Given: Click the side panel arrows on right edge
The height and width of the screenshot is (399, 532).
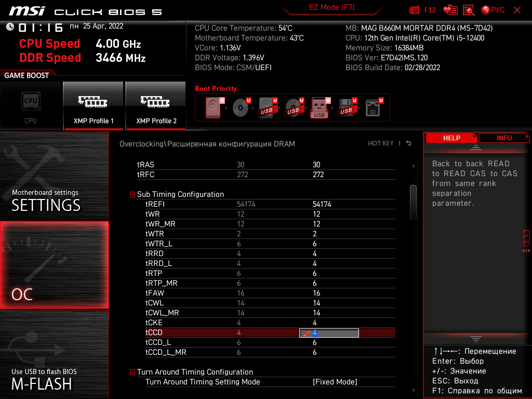Looking at the screenshot, I should 526,251.
